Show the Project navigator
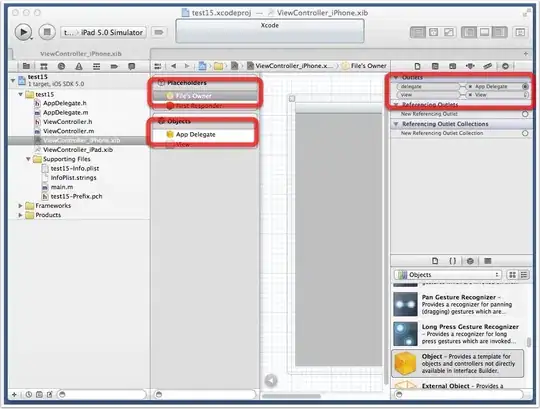The height and width of the screenshot is (409, 540). click(26, 66)
